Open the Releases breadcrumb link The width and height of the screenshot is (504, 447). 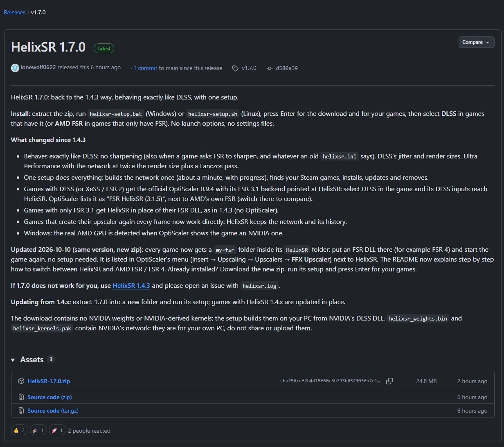14,12
